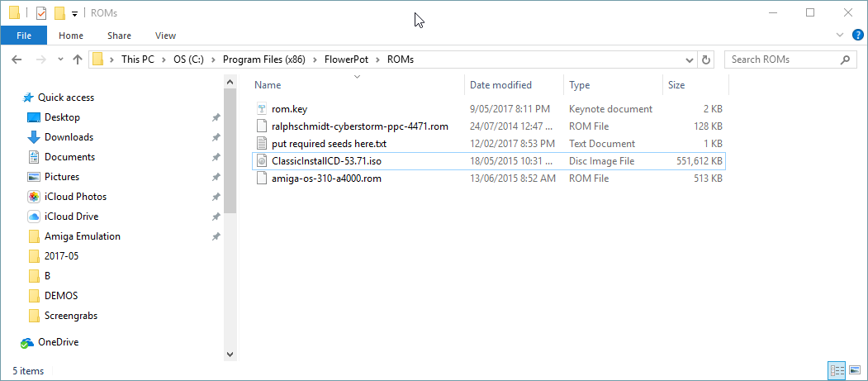Click the Refresh button in address bar

(705, 60)
